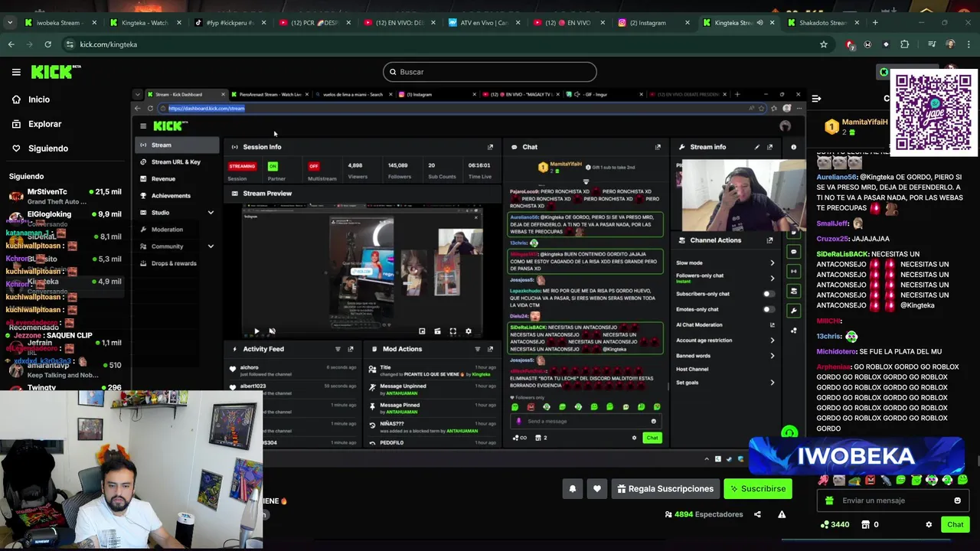The width and height of the screenshot is (980, 551).
Task: Toggle Subscribers-only chat switch
Action: pyautogui.click(x=768, y=294)
